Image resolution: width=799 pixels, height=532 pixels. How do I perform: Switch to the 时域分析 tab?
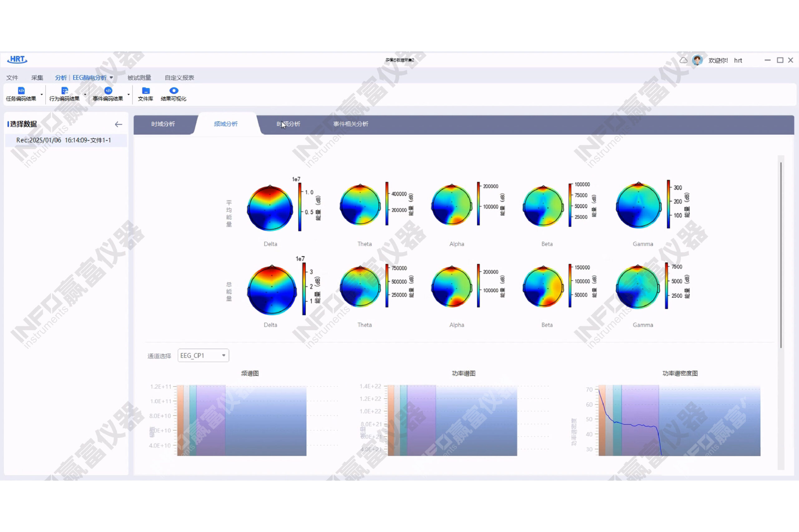tap(163, 124)
